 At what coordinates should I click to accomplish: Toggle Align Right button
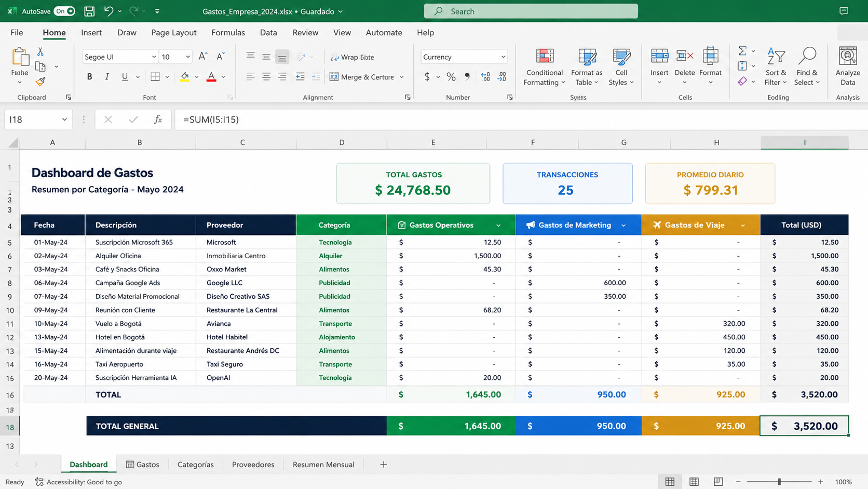click(x=282, y=77)
